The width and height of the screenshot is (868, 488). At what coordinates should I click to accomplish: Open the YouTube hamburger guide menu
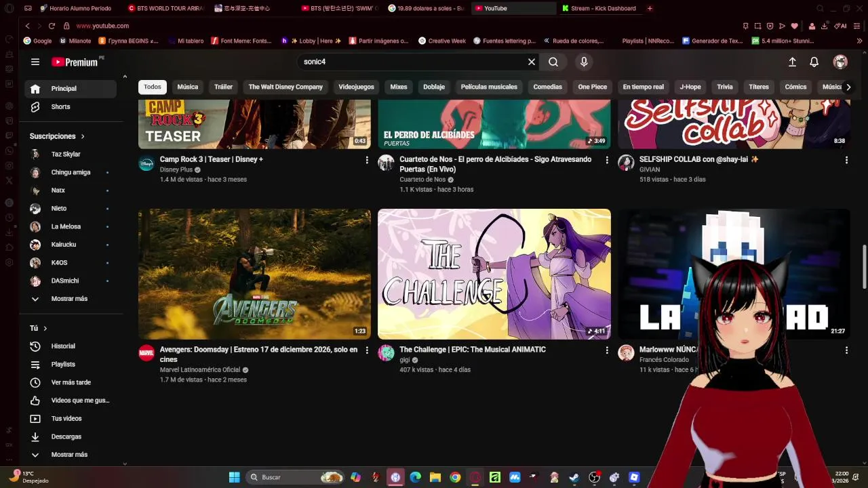pyautogui.click(x=35, y=62)
